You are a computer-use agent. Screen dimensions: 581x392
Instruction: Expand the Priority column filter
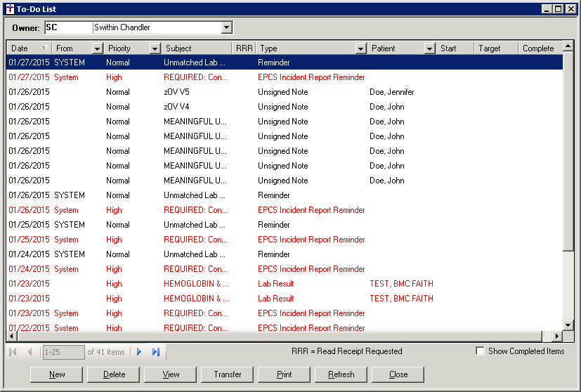click(x=155, y=48)
